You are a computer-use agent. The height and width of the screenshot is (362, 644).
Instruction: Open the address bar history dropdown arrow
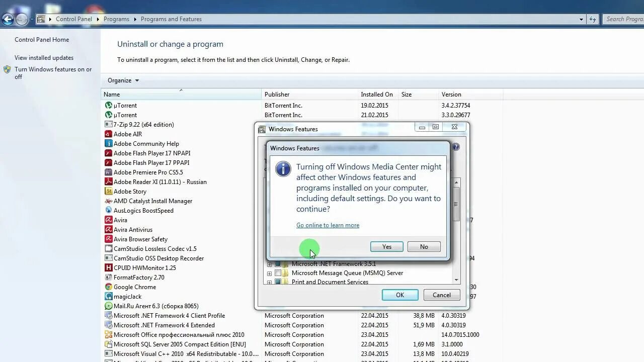pos(581,19)
